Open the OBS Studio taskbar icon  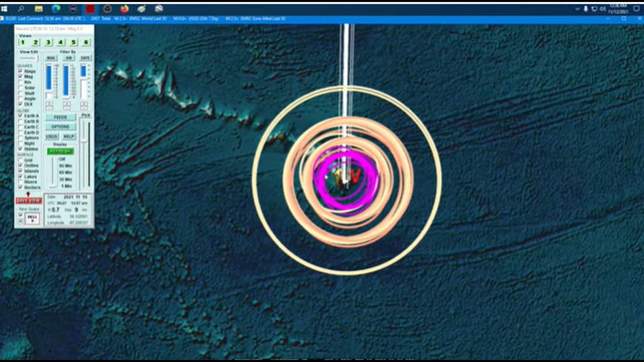tap(107, 9)
